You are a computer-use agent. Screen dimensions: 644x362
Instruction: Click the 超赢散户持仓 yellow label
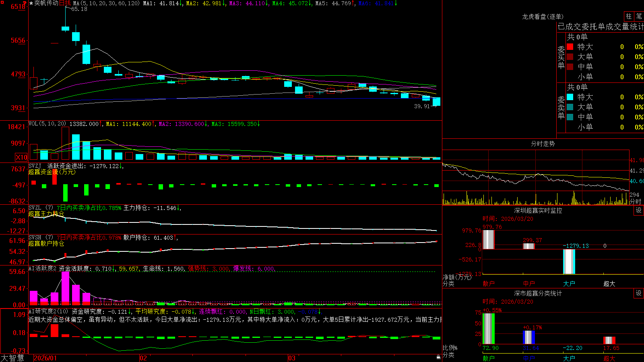point(46,243)
